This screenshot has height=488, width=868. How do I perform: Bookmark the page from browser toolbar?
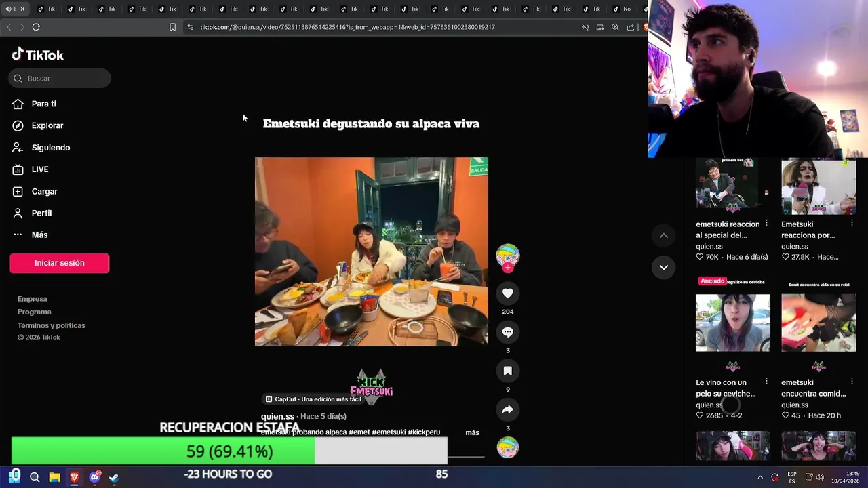(x=172, y=27)
